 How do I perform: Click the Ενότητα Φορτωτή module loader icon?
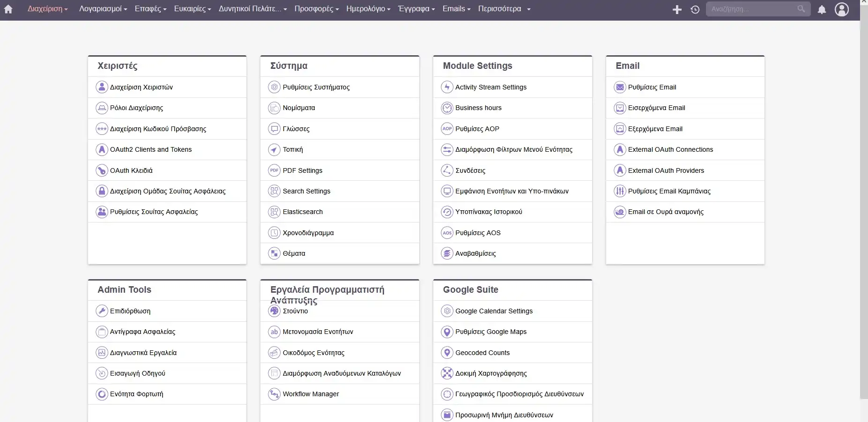pyautogui.click(x=102, y=394)
